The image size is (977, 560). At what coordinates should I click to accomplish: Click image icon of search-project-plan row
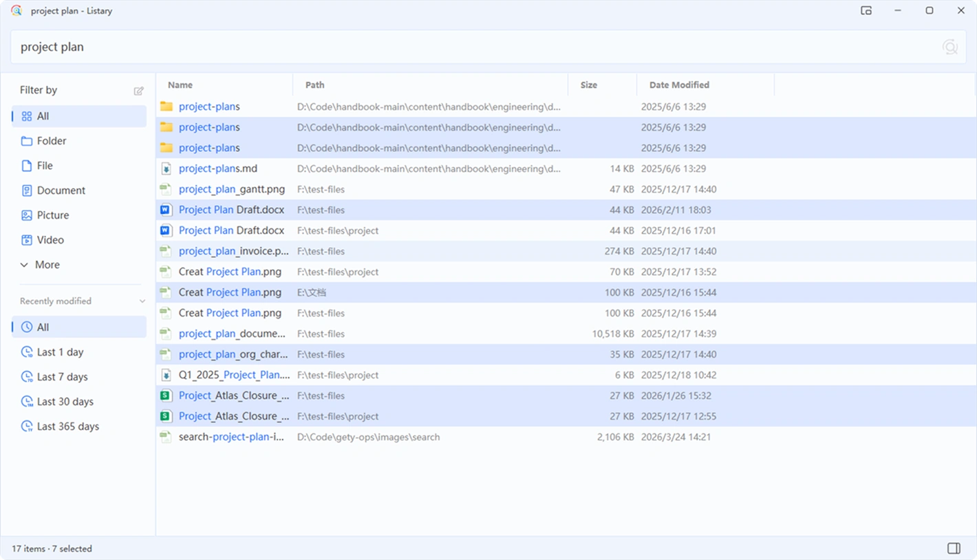pyautogui.click(x=166, y=437)
